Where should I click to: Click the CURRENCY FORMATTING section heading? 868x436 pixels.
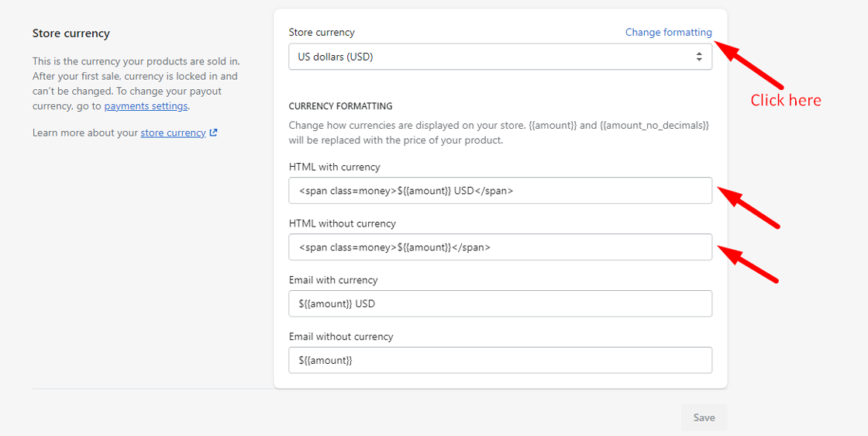click(340, 106)
